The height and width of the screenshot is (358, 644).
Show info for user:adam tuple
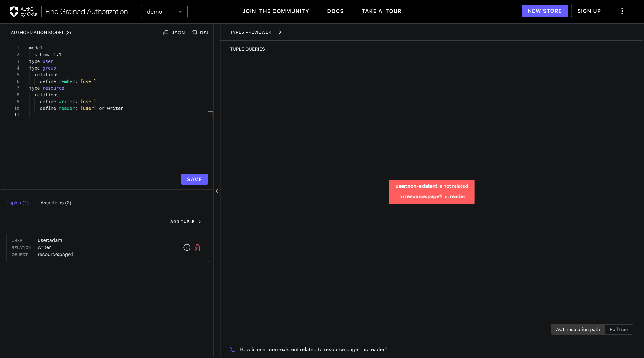(x=187, y=247)
